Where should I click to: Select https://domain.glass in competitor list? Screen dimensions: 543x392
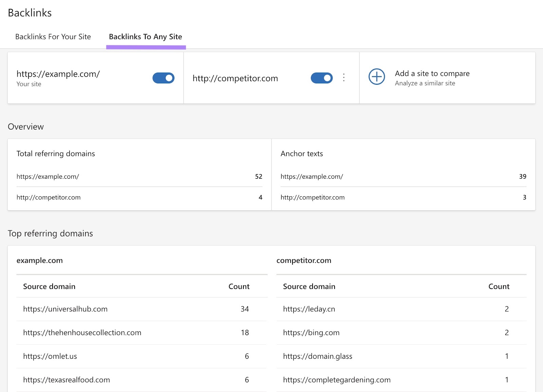coord(318,356)
